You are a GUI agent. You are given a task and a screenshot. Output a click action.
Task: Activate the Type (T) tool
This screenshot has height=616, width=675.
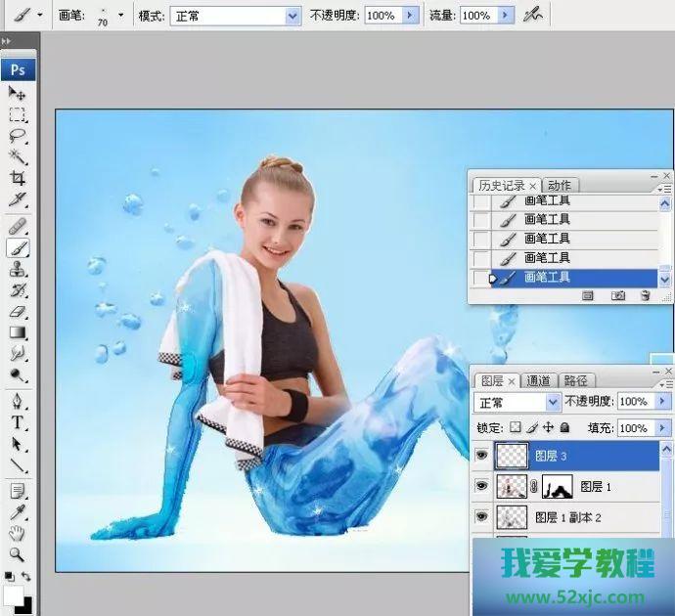[x=17, y=422]
